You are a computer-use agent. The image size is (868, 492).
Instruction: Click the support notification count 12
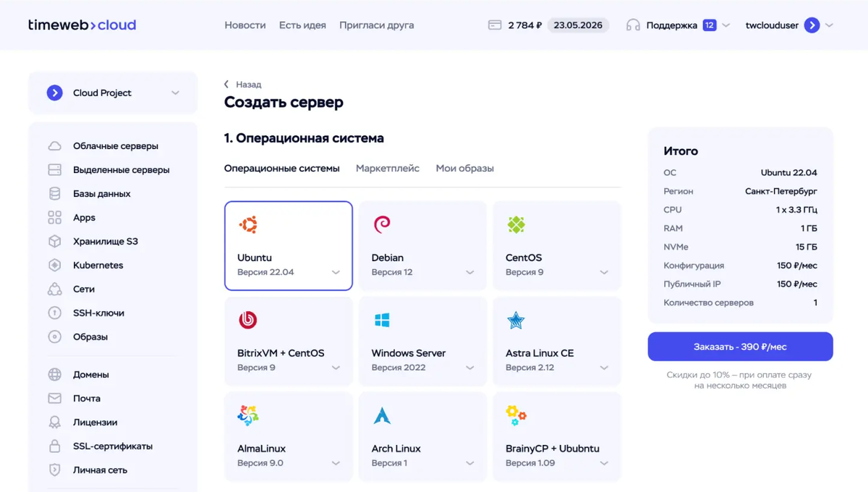(710, 25)
